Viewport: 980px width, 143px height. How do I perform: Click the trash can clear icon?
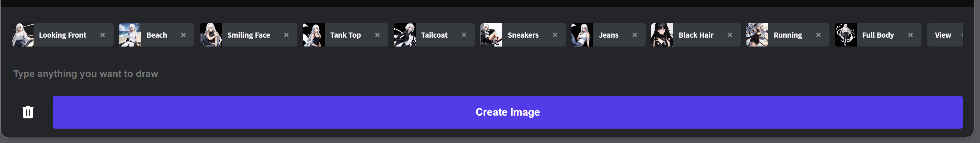28,112
